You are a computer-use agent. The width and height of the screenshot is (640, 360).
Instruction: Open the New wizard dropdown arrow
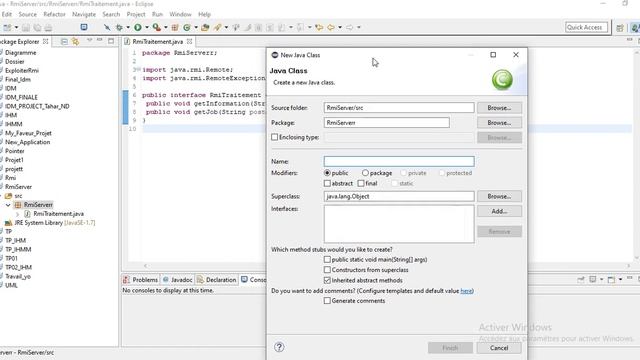[16, 27]
